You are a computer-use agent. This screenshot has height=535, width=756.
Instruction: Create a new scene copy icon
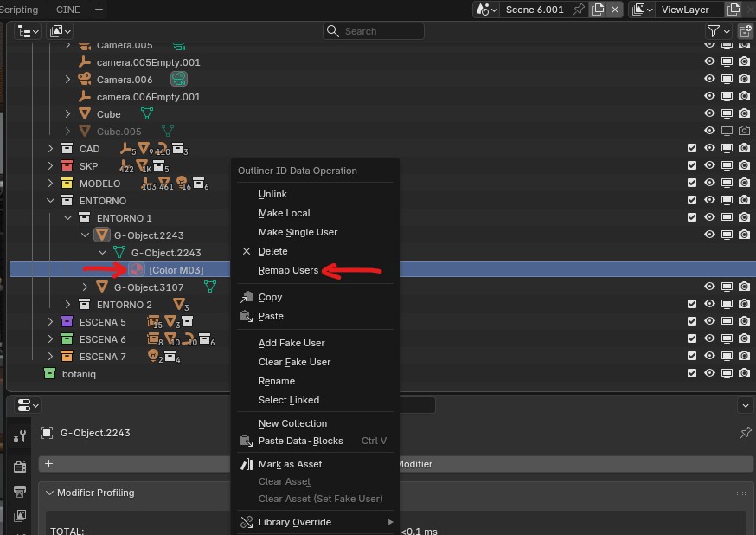[x=598, y=10]
